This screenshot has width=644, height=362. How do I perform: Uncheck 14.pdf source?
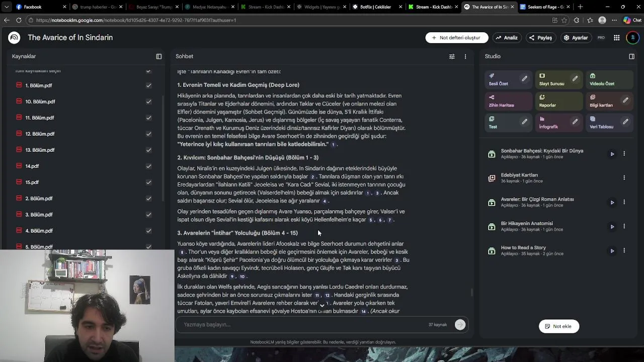148,166
